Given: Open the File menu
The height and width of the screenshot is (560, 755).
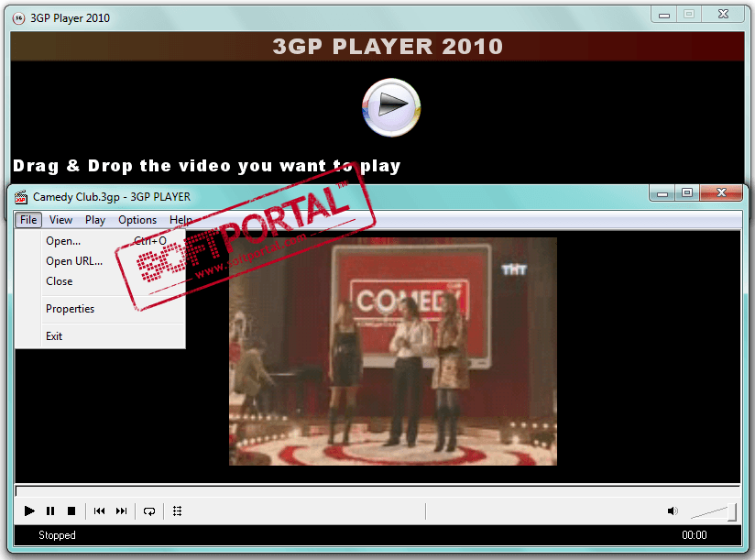Looking at the screenshot, I should pyautogui.click(x=28, y=220).
